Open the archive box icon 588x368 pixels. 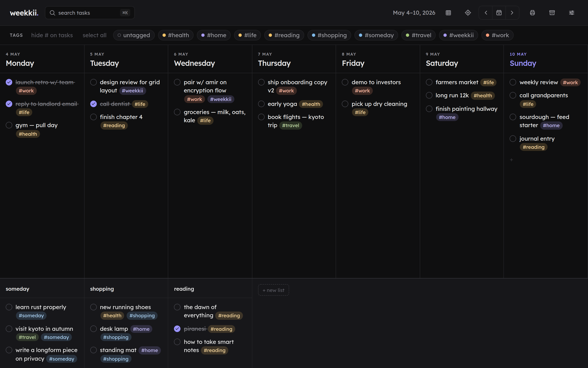click(552, 13)
